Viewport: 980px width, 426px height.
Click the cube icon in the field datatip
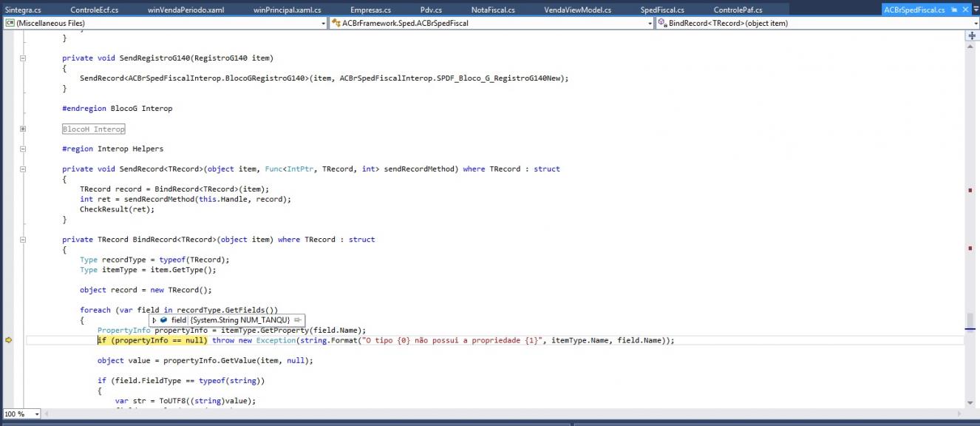click(164, 320)
